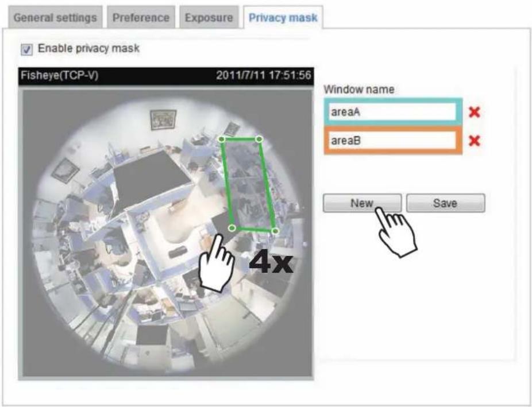Click the top-right green mask corner handle

coord(259,139)
